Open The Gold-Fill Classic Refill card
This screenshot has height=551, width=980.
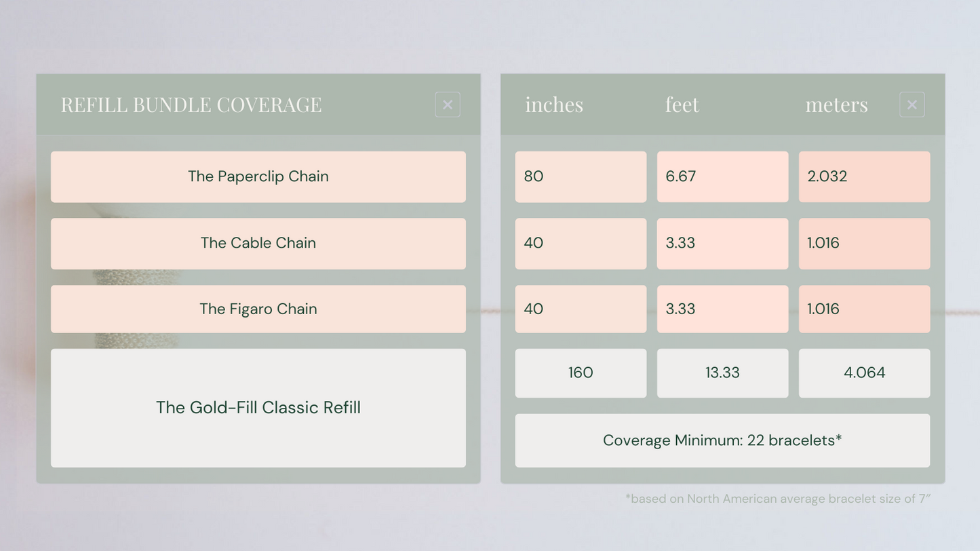[x=258, y=408]
